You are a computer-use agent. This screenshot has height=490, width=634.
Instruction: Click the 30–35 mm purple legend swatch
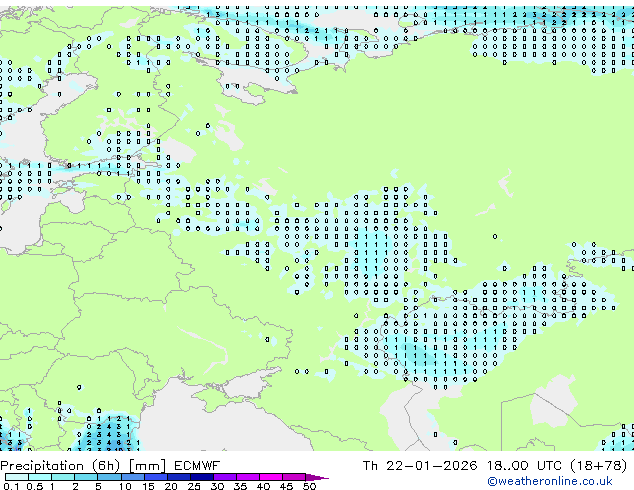(x=225, y=477)
